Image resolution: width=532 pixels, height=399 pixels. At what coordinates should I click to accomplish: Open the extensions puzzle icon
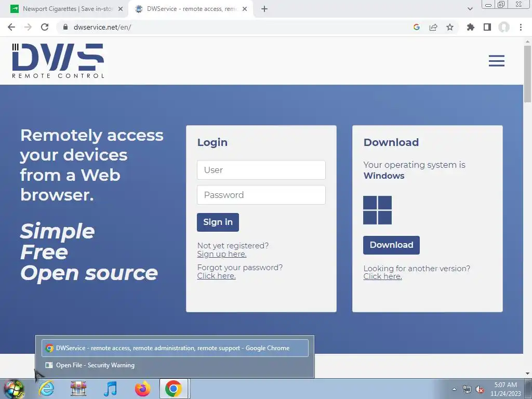(x=471, y=27)
